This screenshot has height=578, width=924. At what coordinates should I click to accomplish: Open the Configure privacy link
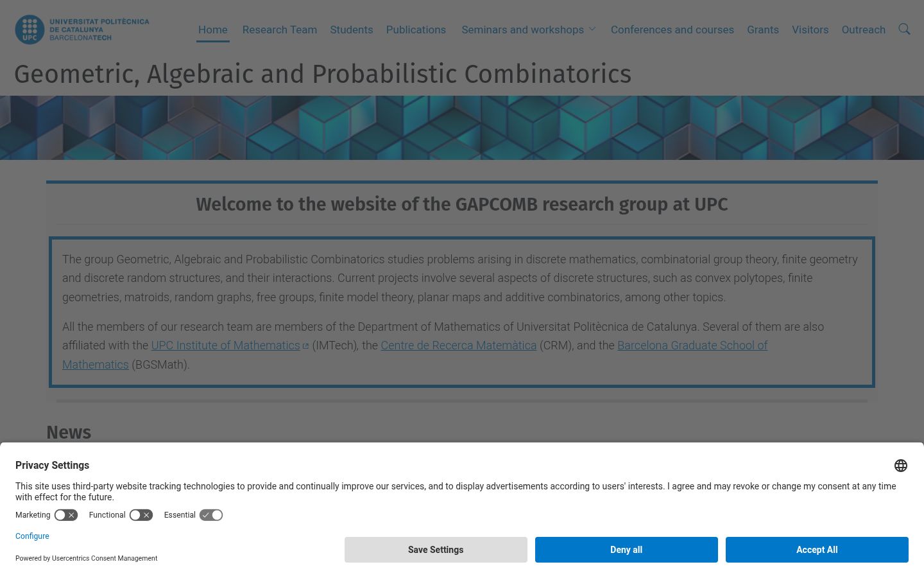[x=32, y=536]
